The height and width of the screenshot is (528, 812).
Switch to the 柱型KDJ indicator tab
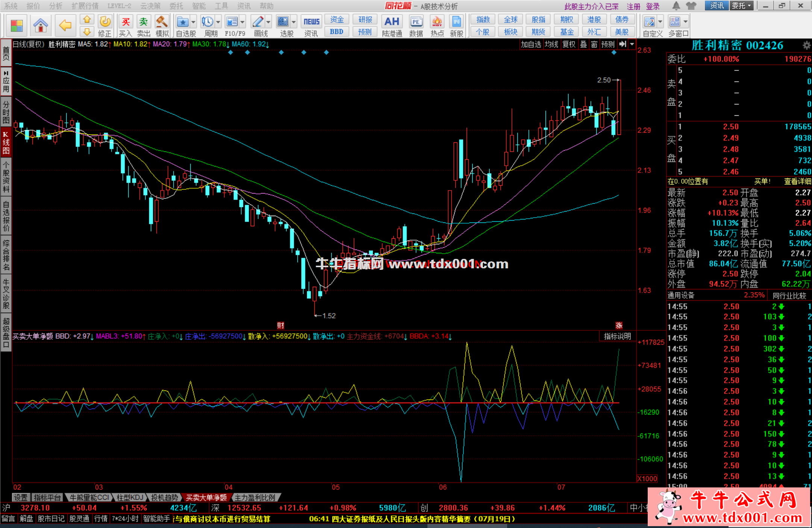click(130, 498)
